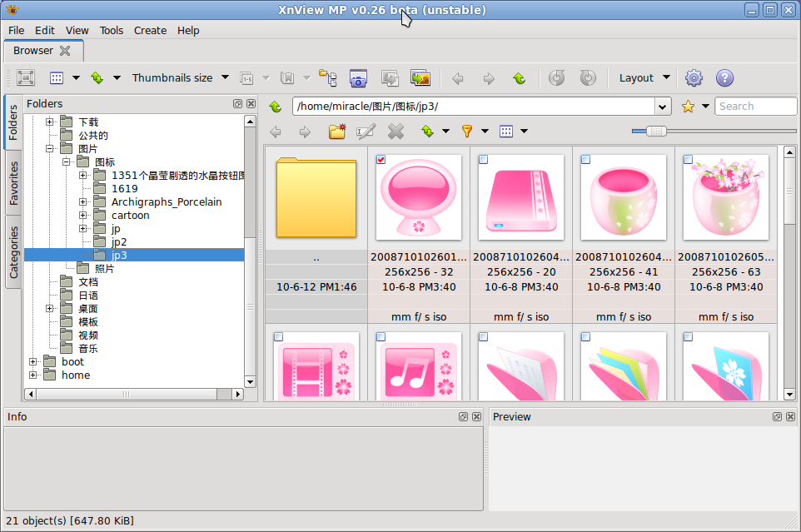Check the music note thumbnail checkbox

point(381,337)
